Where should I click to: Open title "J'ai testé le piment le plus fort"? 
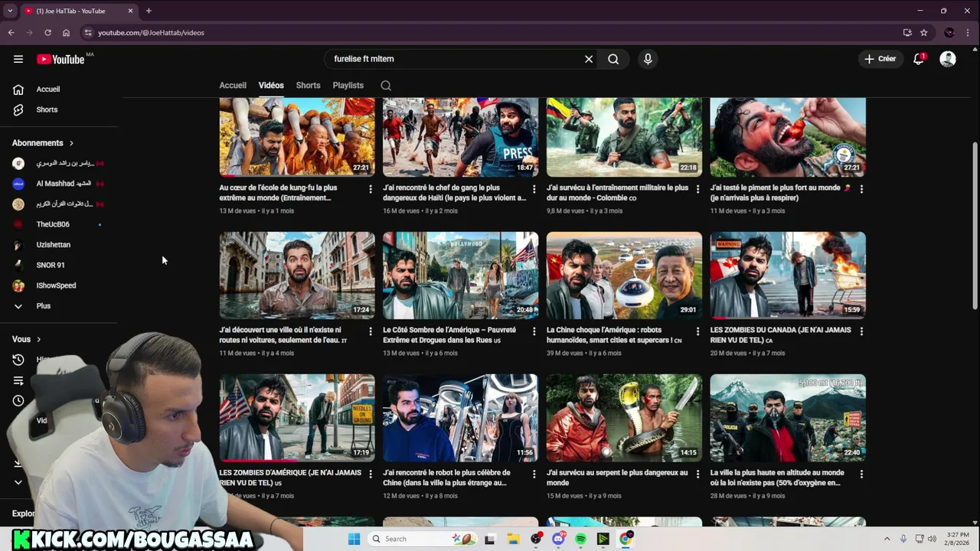click(781, 193)
